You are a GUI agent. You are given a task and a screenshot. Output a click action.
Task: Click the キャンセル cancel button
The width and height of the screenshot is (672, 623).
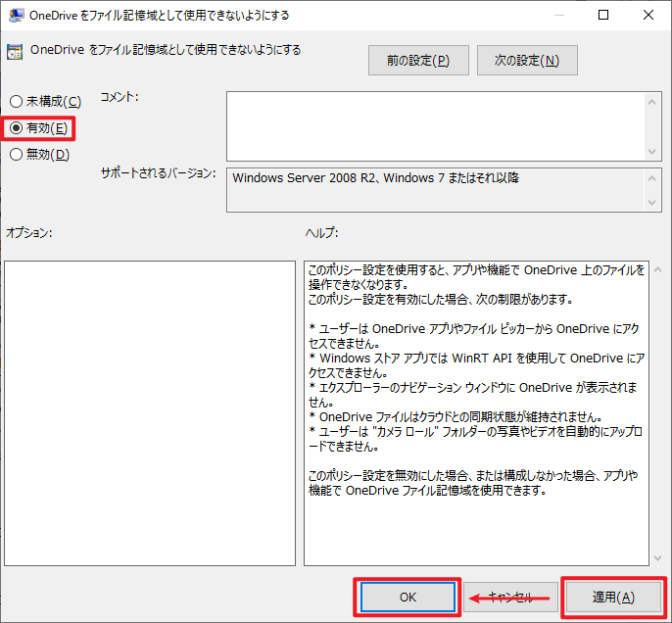click(x=510, y=597)
